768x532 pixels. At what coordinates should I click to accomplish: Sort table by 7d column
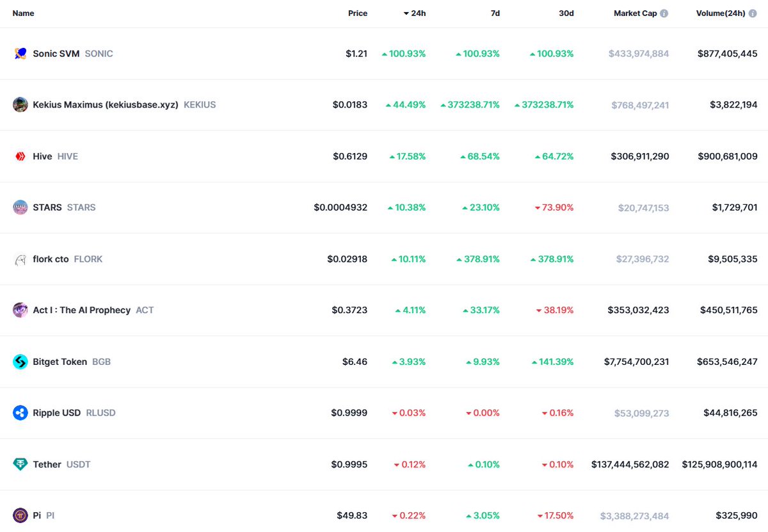[x=495, y=13]
